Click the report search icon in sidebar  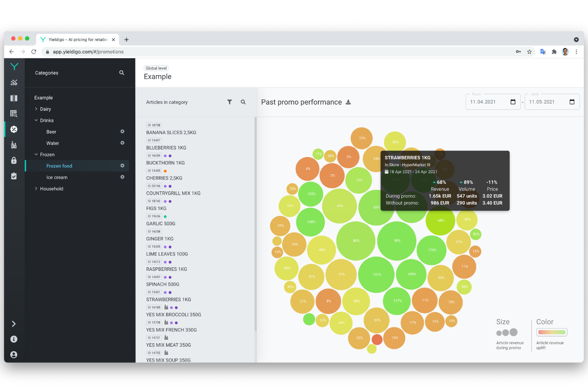click(14, 113)
